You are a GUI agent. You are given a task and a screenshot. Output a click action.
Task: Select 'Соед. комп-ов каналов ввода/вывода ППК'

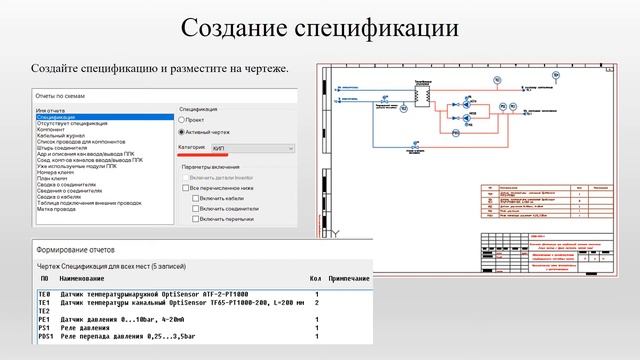tap(90, 160)
